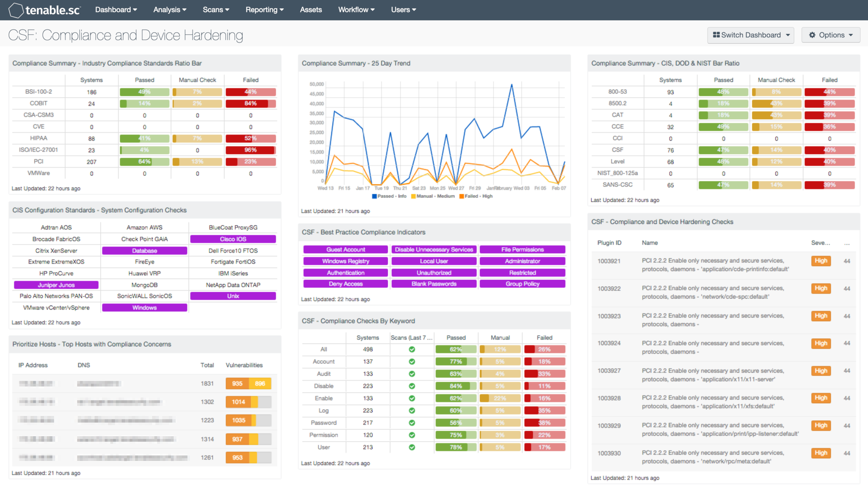
Task: Click green check icon in All row
Action: tap(412, 349)
